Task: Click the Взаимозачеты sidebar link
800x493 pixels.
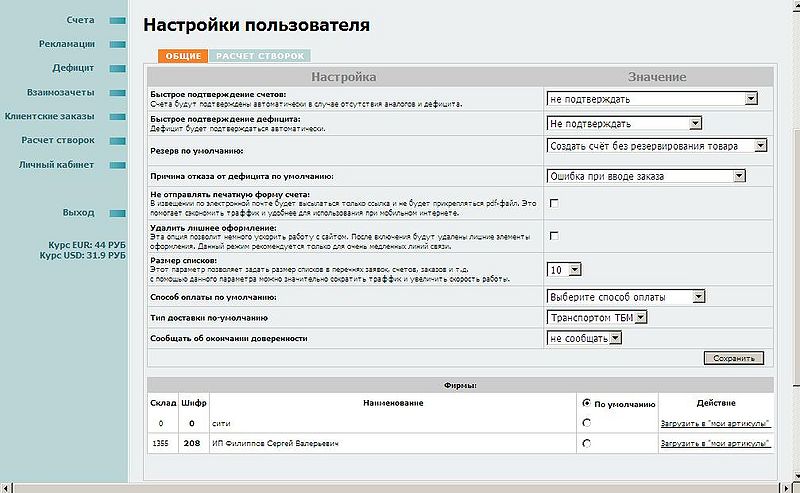Action: click(61, 92)
